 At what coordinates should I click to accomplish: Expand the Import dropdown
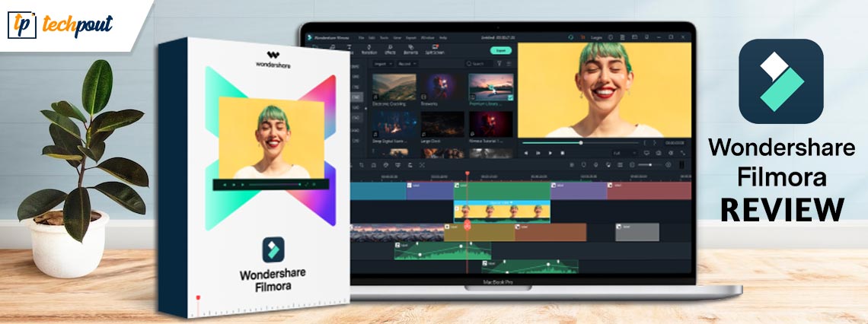click(383, 64)
